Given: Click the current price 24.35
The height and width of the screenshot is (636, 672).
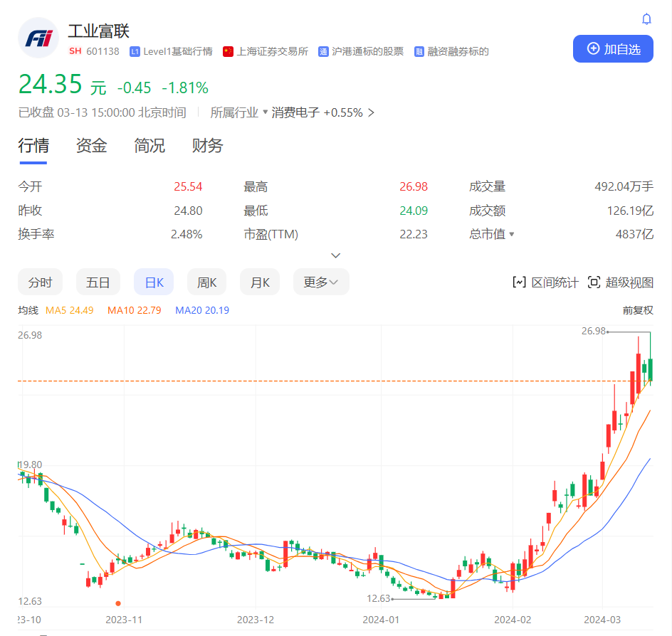Looking at the screenshot, I should [x=50, y=84].
